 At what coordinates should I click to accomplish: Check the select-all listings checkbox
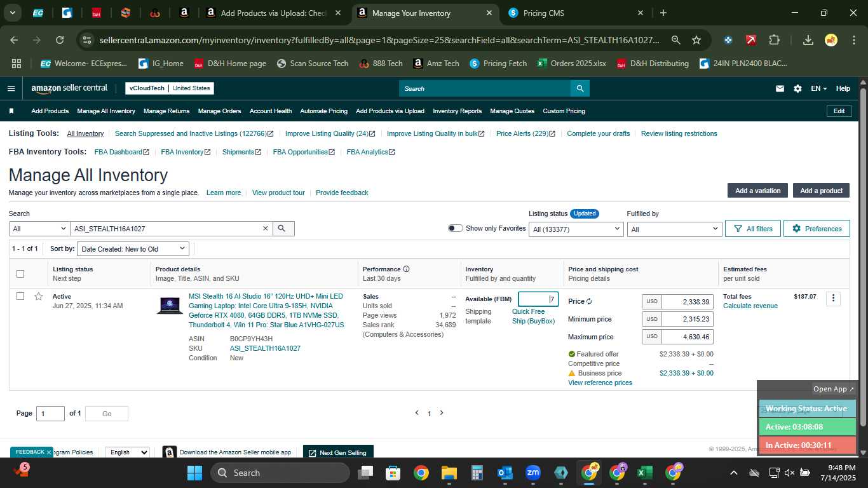tap(20, 274)
